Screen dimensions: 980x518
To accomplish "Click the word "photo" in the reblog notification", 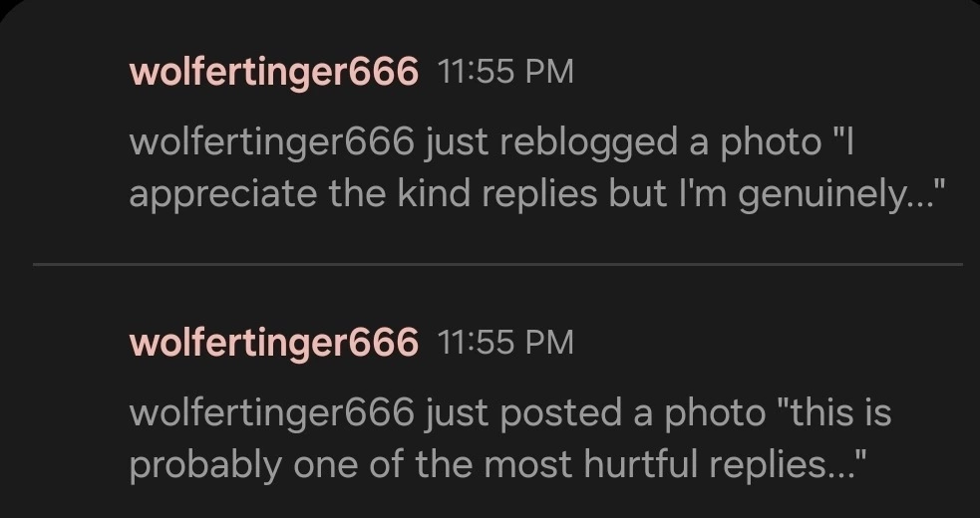I will (769, 143).
